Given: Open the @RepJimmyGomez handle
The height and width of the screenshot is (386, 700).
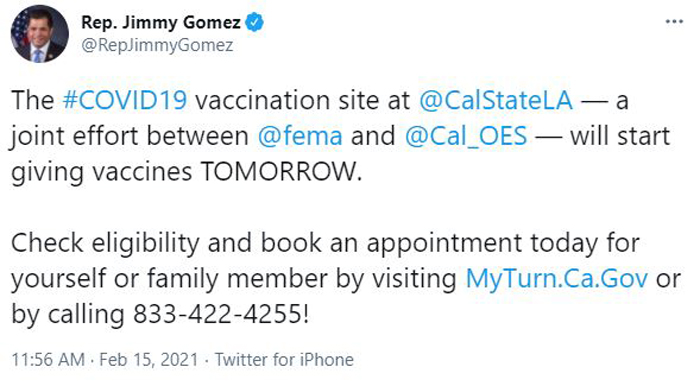Looking at the screenshot, I should click(x=157, y=45).
